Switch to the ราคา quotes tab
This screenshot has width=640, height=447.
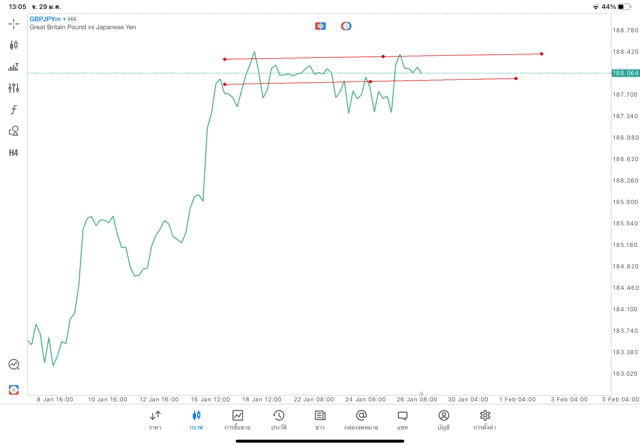(x=155, y=419)
